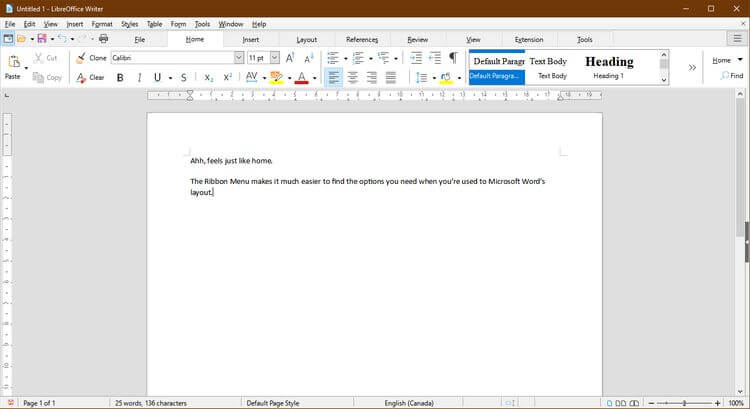This screenshot has width=750, height=409.
Task: Click the red font color swatch
Action: click(x=301, y=77)
